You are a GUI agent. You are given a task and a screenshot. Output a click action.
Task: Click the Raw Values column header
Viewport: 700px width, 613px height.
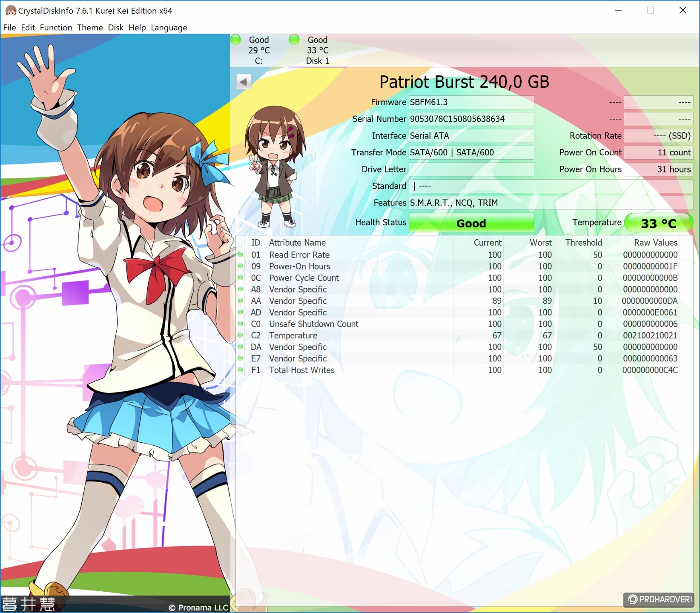point(656,243)
